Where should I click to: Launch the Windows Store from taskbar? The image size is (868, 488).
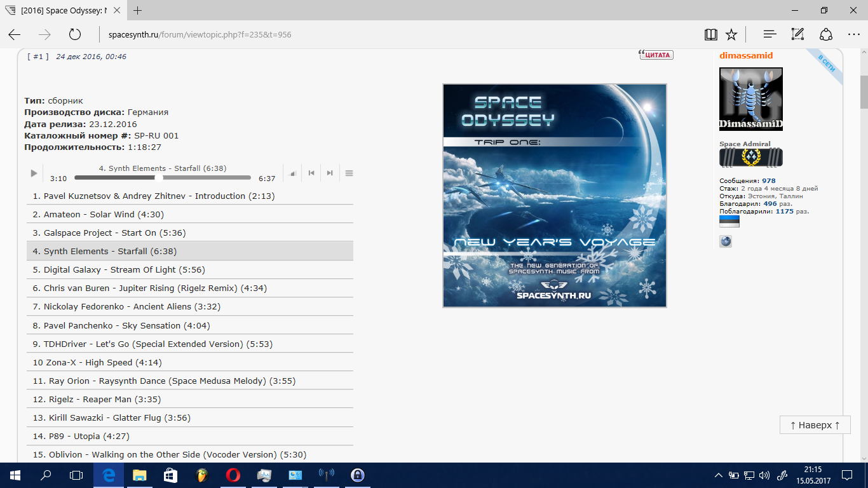pyautogui.click(x=170, y=475)
